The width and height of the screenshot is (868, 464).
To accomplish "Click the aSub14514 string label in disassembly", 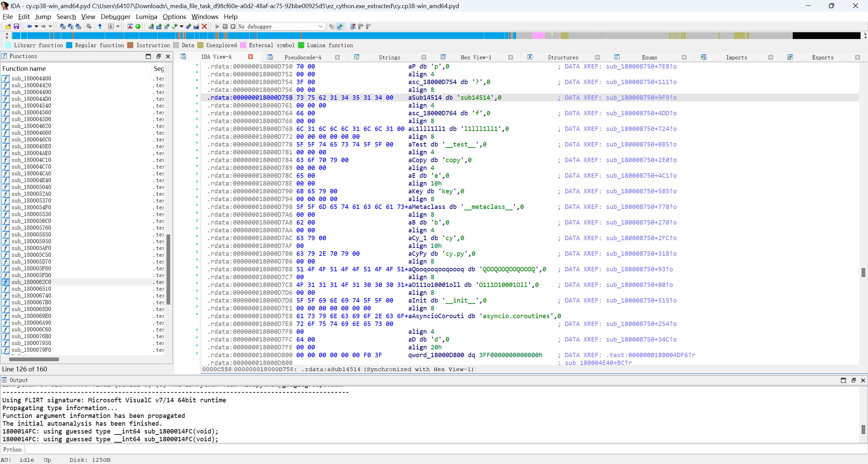I will pos(425,98).
